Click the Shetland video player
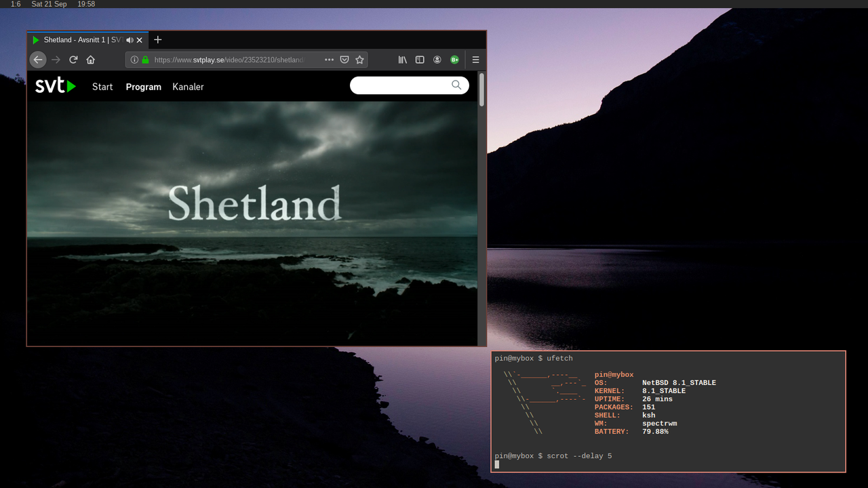868x488 pixels. pos(252,224)
